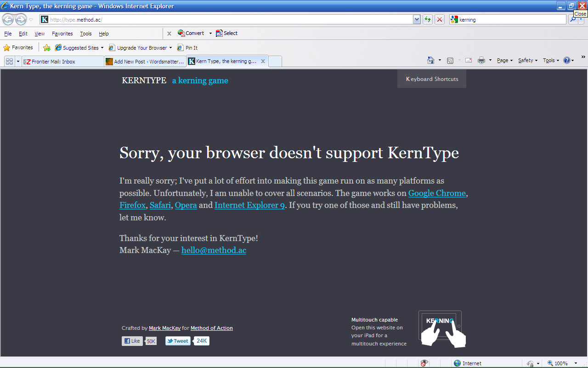
Task: Go back with the browser Back arrow
Action: tap(8, 19)
